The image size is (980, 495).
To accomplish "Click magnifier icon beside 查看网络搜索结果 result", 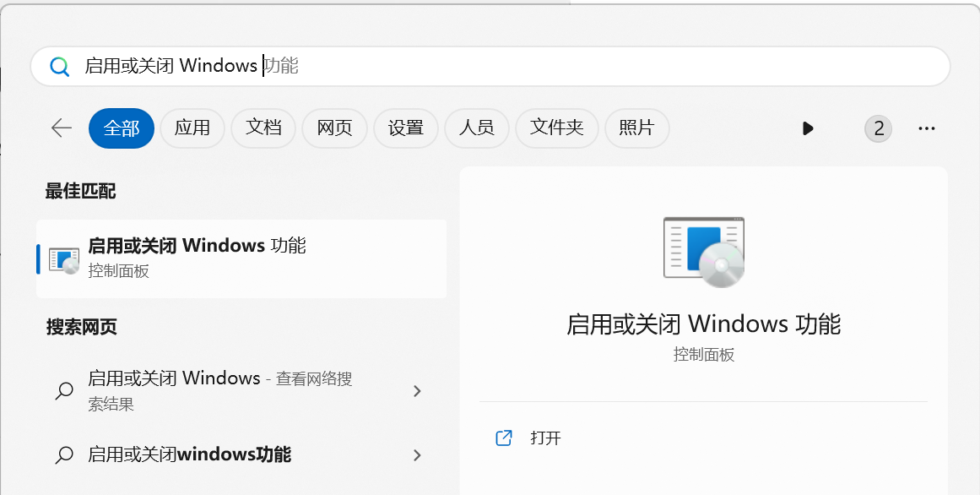I will (64, 391).
